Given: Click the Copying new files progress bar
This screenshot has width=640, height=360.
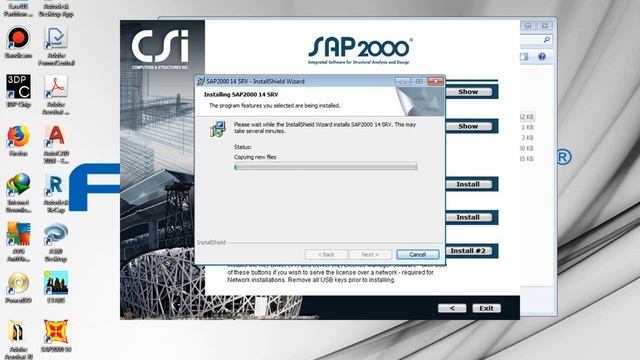Looking at the screenshot, I should [x=326, y=167].
